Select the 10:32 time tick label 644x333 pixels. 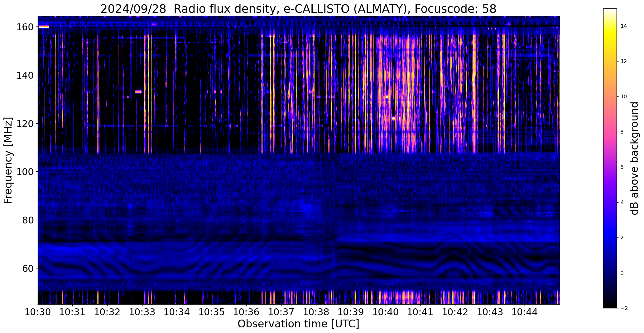pyautogui.click(x=108, y=312)
